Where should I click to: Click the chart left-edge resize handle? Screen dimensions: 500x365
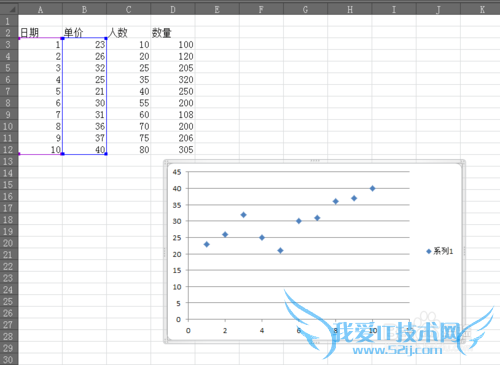pos(164,252)
